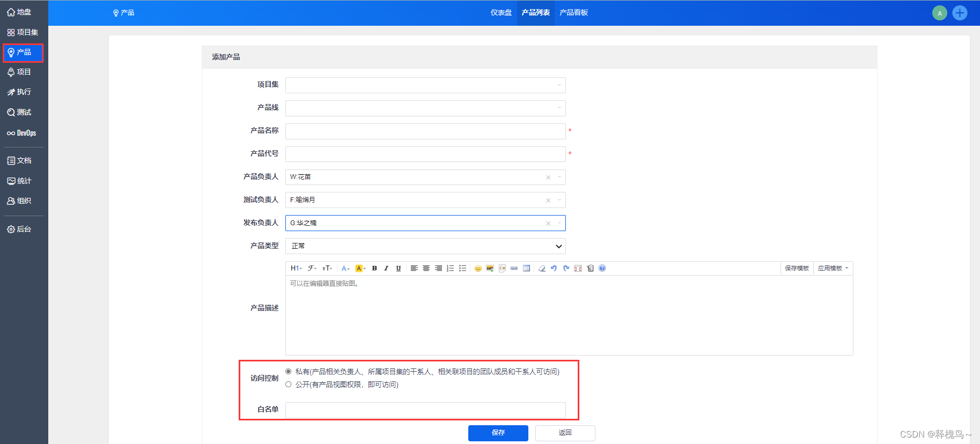Viewport: 980px width, 444px height.
Task: Click the 保存 button
Action: (x=498, y=433)
